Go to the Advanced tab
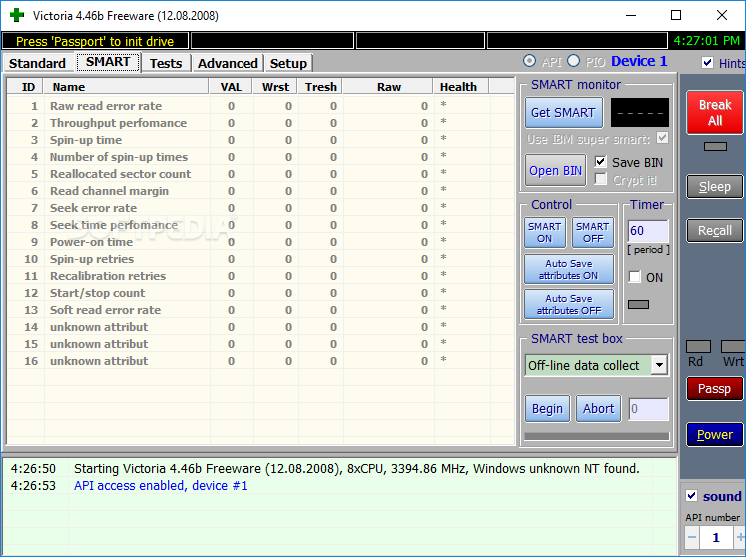Viewport: 746px width, 557px height. (227, 63)
